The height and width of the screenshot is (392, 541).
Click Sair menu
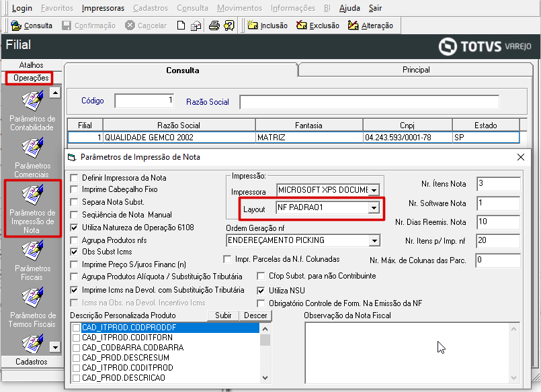click(x=375, y=8)
